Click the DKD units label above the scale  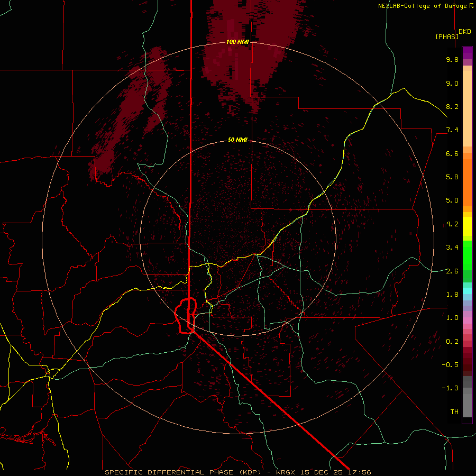pos(464,32)
